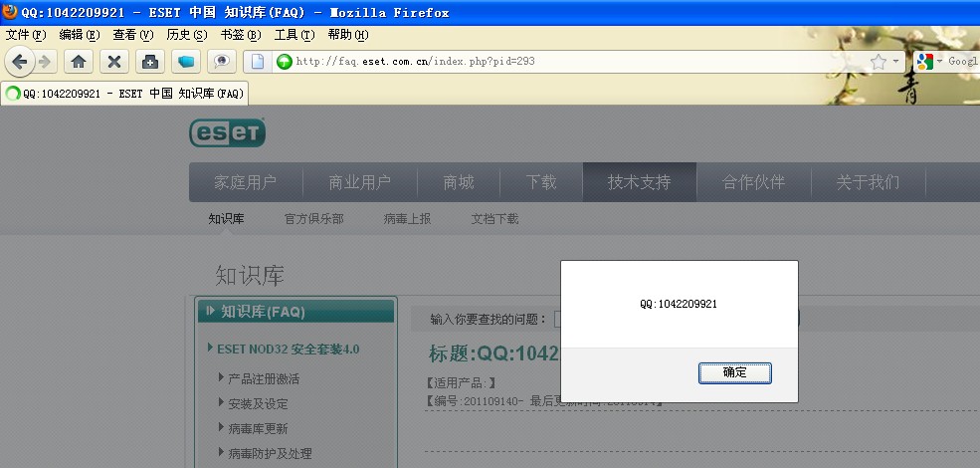The image size is (980, 468).
Task: Click the 知识库(FAQ) sidebar header
Action: coord(295,312)
